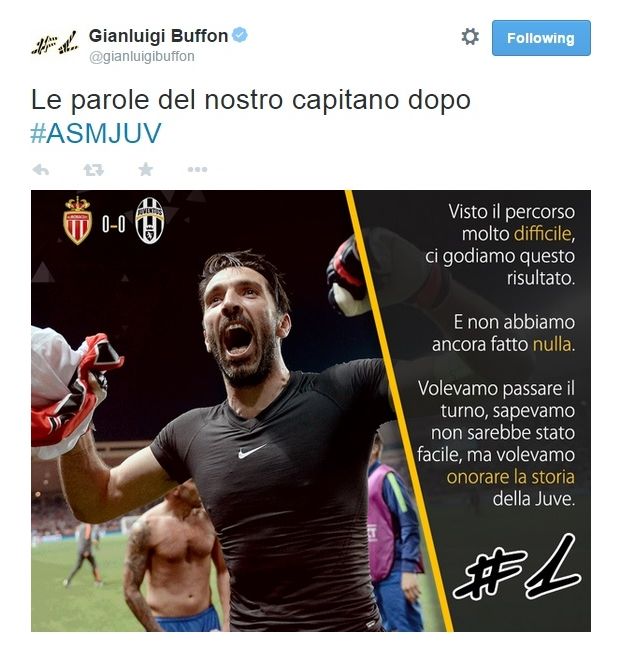Click the profile avatar picture
623x646 pixels.
coord(55,44)
